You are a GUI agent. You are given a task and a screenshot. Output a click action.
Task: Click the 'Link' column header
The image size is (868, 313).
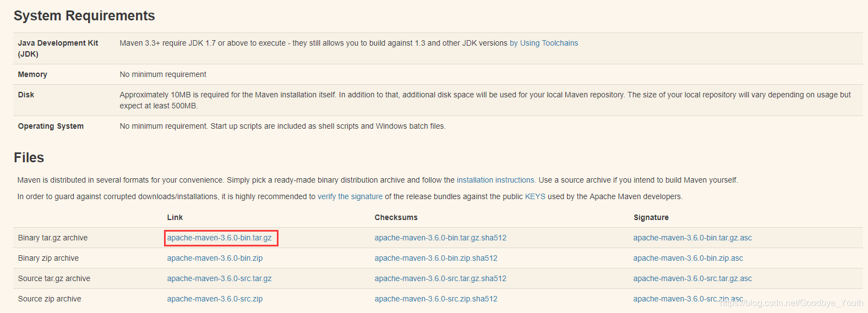pyautogui.click(x=175, y=217)
